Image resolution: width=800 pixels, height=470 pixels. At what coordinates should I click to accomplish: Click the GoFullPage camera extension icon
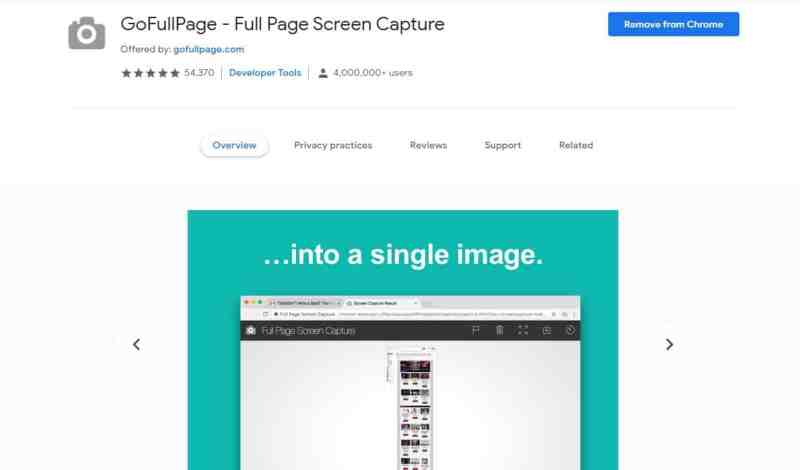(x=87, y=33)
